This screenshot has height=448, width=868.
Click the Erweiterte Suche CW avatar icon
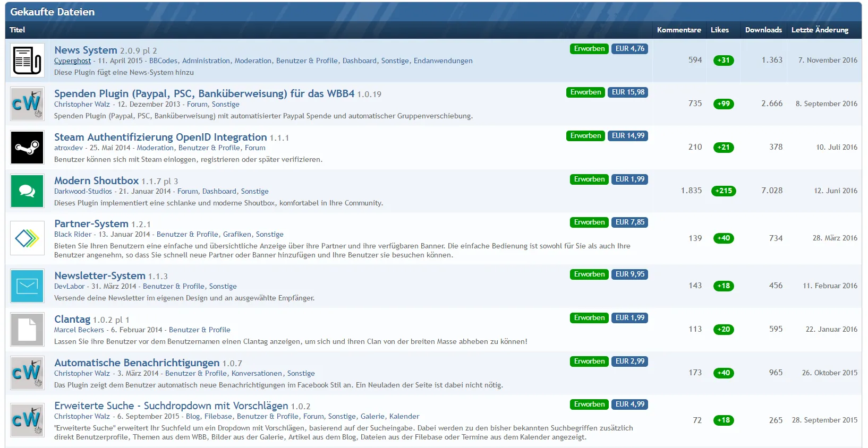(27, 420)
